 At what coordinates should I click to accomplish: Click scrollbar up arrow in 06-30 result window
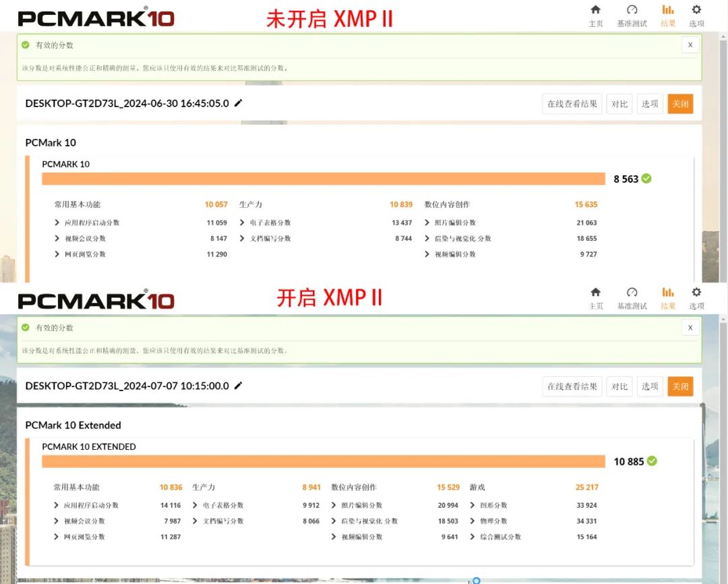[723, 36]
